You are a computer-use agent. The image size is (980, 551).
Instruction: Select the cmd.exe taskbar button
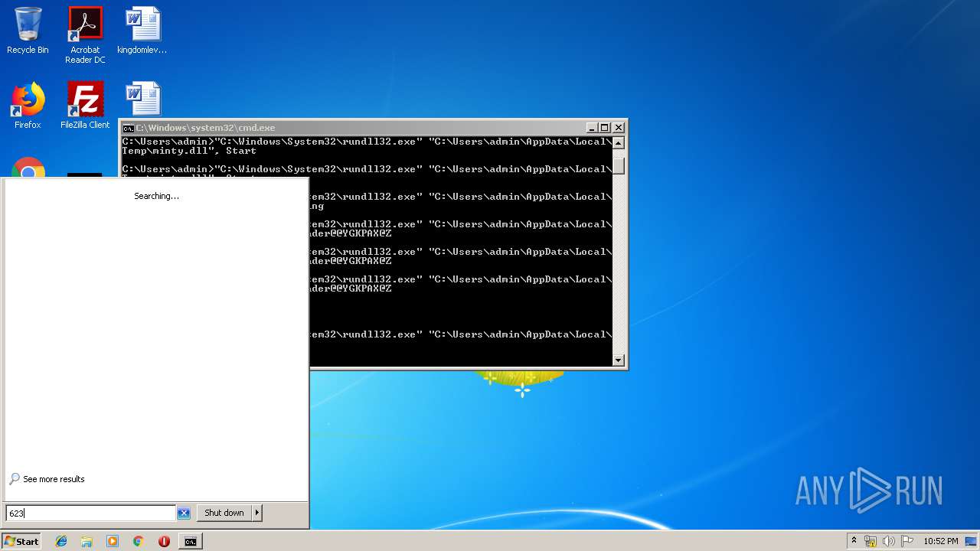click(x=190, y=541)
